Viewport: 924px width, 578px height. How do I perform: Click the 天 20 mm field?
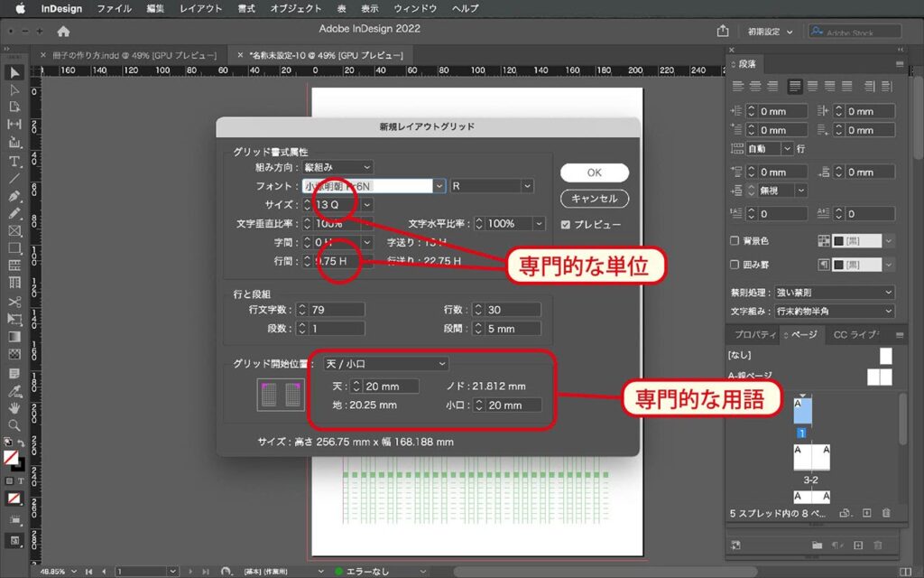coord(391,387)
